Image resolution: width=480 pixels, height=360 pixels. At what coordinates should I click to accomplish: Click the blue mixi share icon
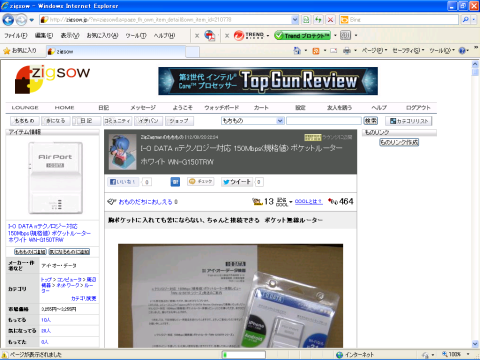(175, 182)
